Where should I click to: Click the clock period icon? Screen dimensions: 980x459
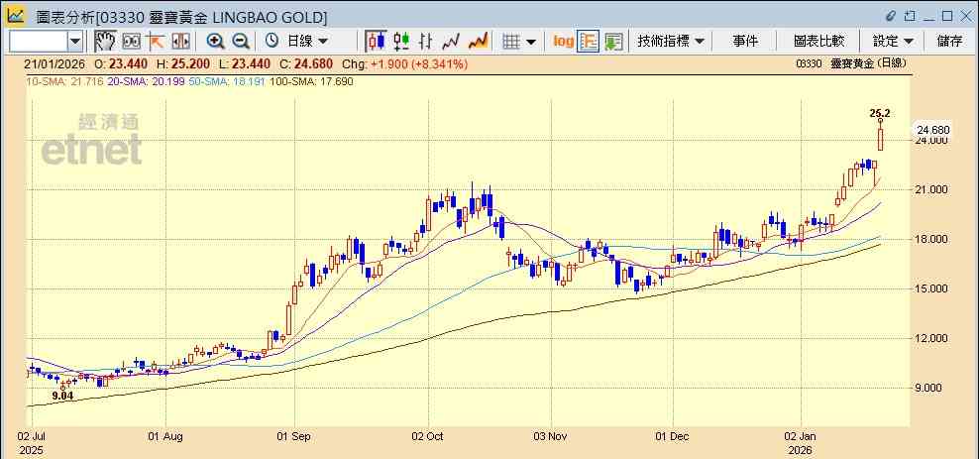coord(272,42)
